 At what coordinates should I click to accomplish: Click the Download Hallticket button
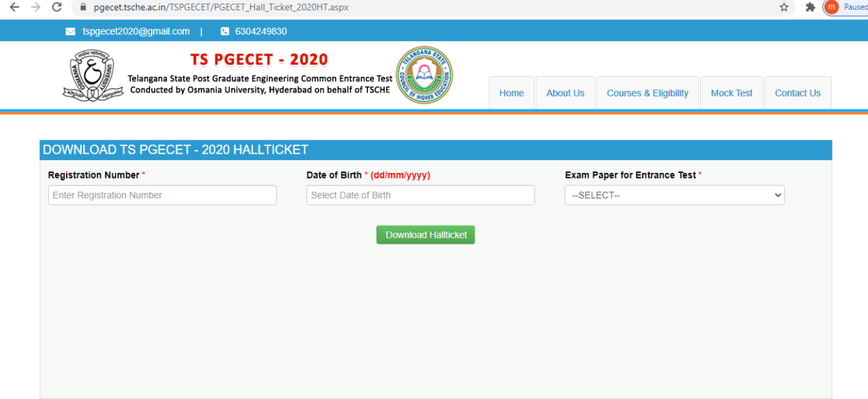(x=426, y=234)
